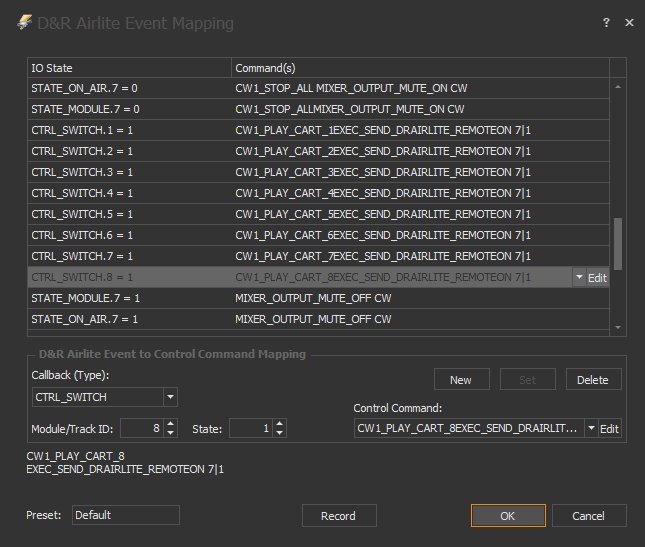Click the help question mark icon
Image resolution: width=645 pixels, height=547 pixels.
(x=606, y=22)
